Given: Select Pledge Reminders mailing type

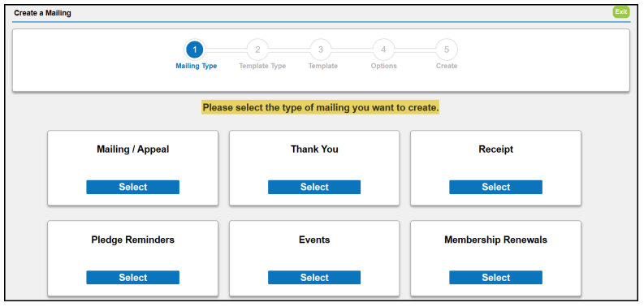Looking at the screenshot, I should pyautogui.click(x=132, y=278).
